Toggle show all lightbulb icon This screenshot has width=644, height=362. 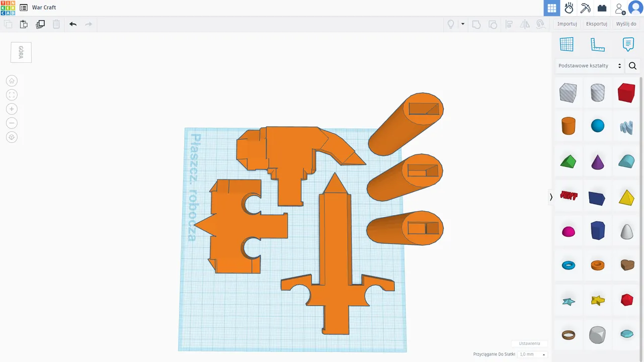(x=451, y=24)
